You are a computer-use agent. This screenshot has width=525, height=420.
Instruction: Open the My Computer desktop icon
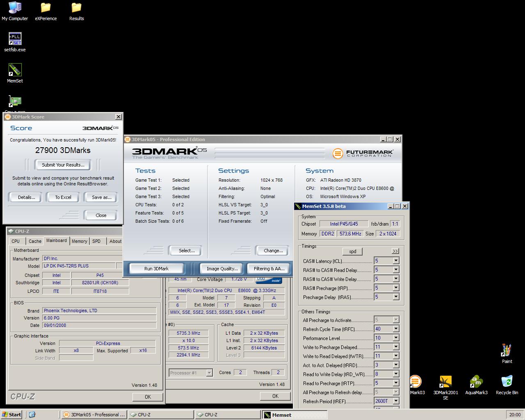tap(15, 11)
